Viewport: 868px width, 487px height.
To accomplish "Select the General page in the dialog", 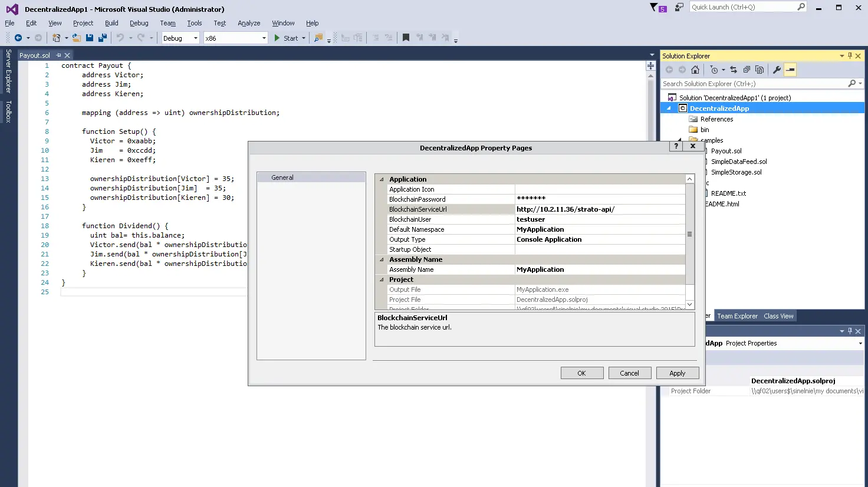I will [x=311, y=177].
